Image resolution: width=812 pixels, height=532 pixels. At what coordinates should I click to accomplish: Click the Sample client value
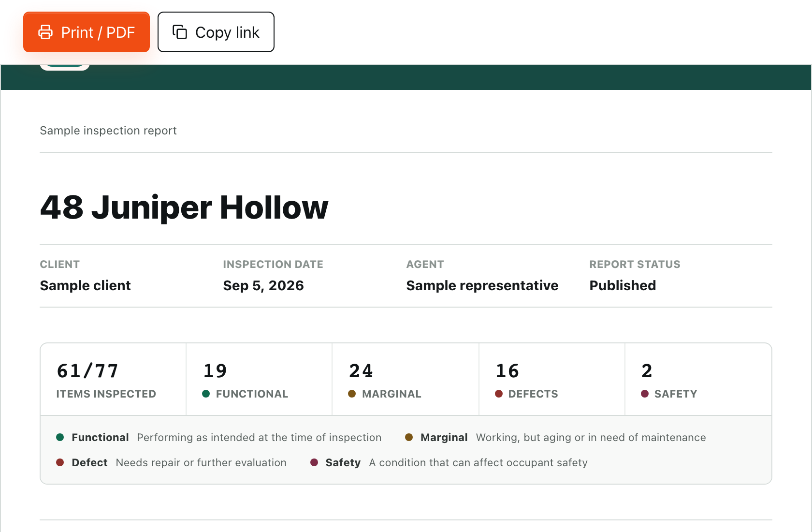pyautogui.click(x=86, y=285)
